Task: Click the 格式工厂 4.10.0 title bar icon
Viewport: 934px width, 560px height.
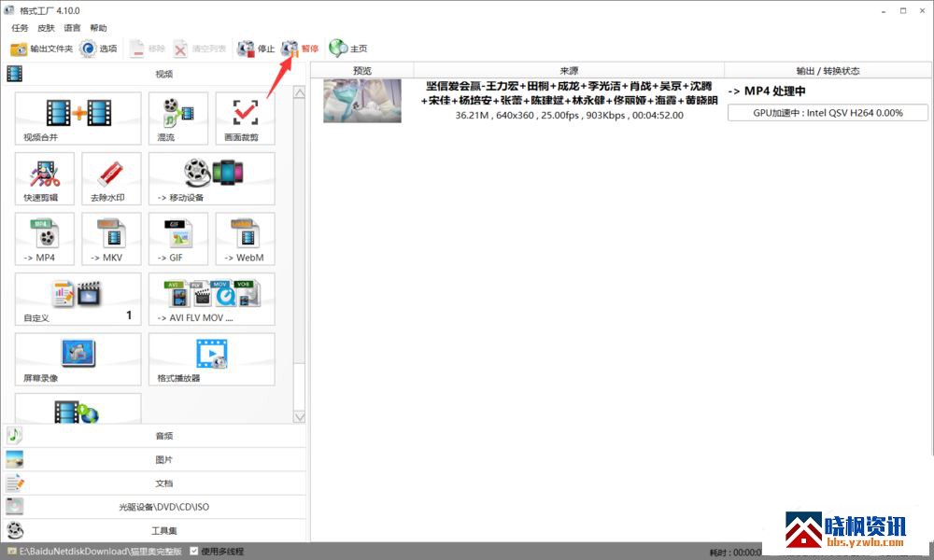Action: click(x=9, y=10)
